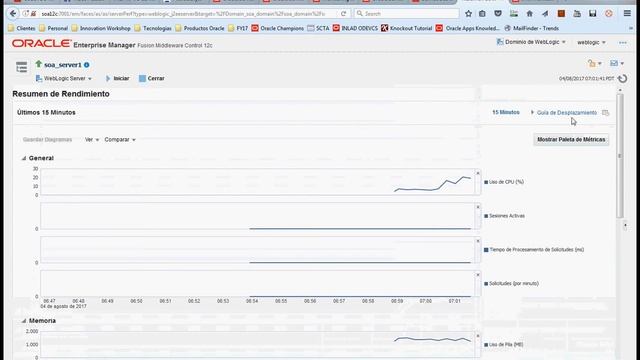This screenshot has height=360, width=640.
Task: Open the target navigation menu icon
Action: coord(22,67)
